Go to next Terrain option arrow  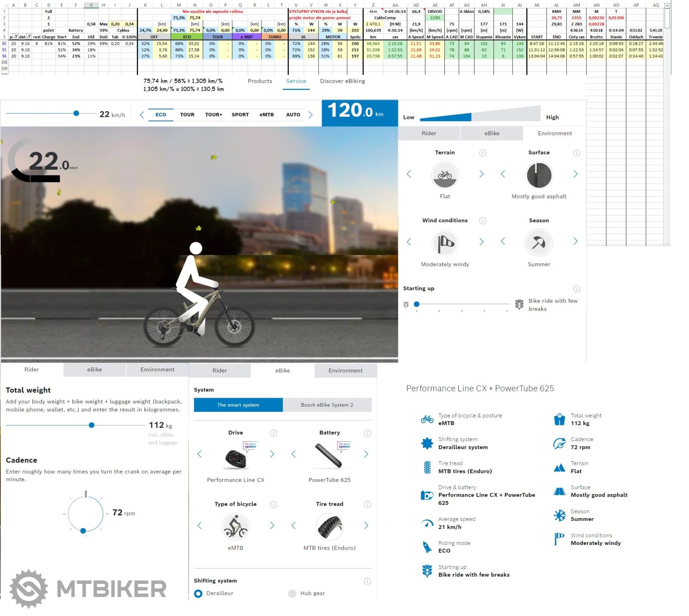pos(481,174)
